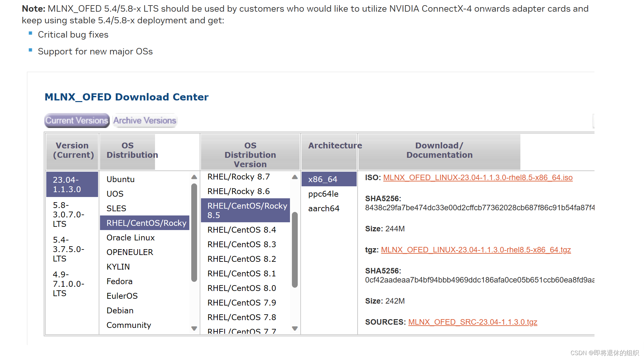Viewport: 644px width, 359px height.
Task: Choose Oracle Linux distribution
Action: point(130,237)
